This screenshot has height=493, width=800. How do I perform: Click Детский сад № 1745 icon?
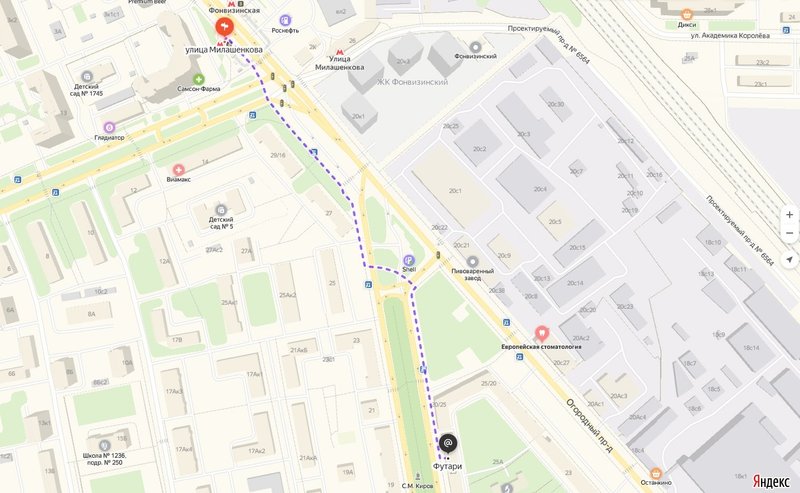point(87,77)
